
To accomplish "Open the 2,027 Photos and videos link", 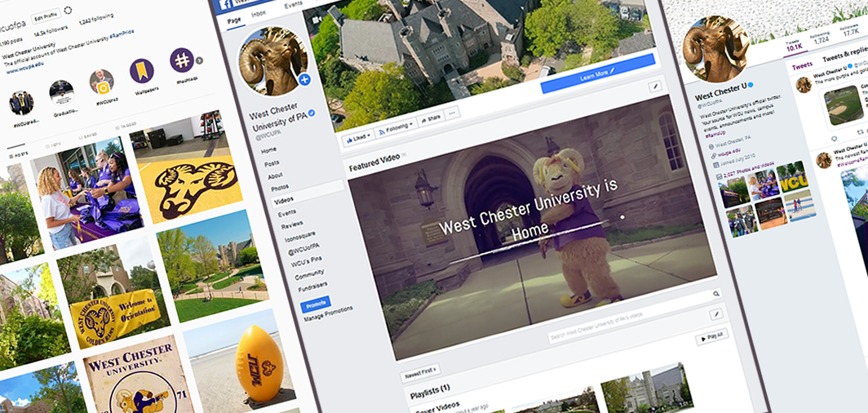I will (747, 168).
